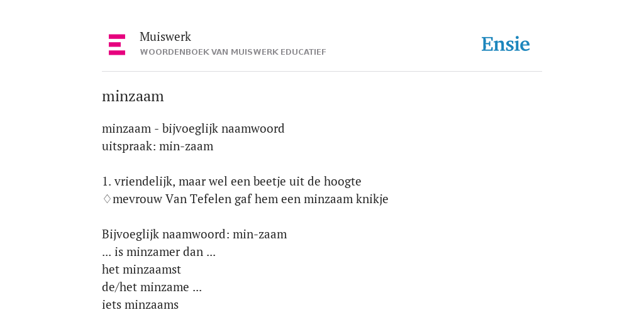This screenshot has height=322, width=644.
Task: Click the inflected form 'de/het minzame ...'
Action: coord(152,287)
